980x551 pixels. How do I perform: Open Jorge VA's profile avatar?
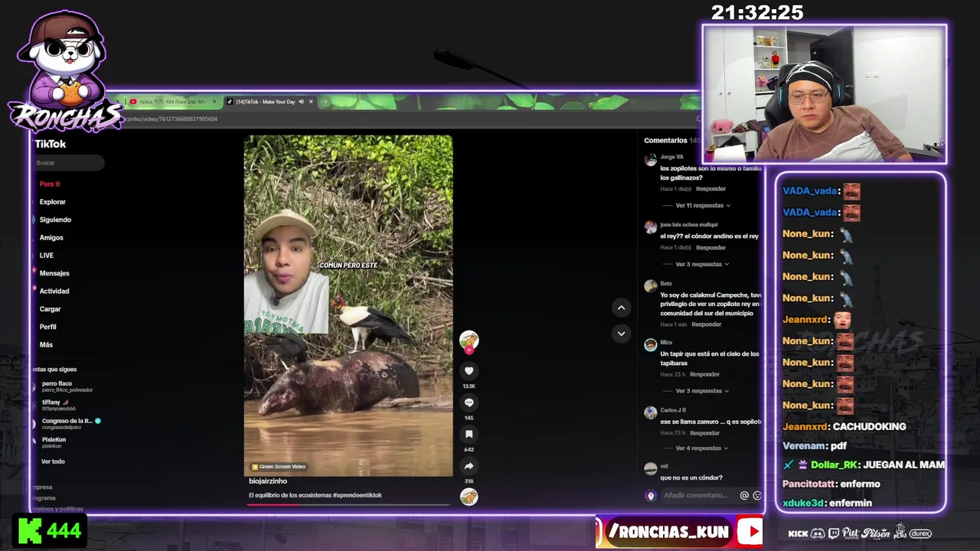click(650, 160)
